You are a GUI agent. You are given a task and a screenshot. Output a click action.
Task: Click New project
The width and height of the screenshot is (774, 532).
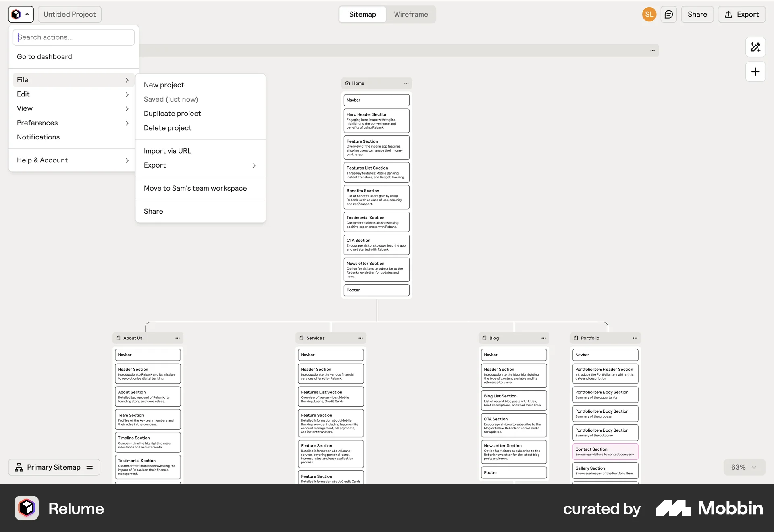point(164,85)
